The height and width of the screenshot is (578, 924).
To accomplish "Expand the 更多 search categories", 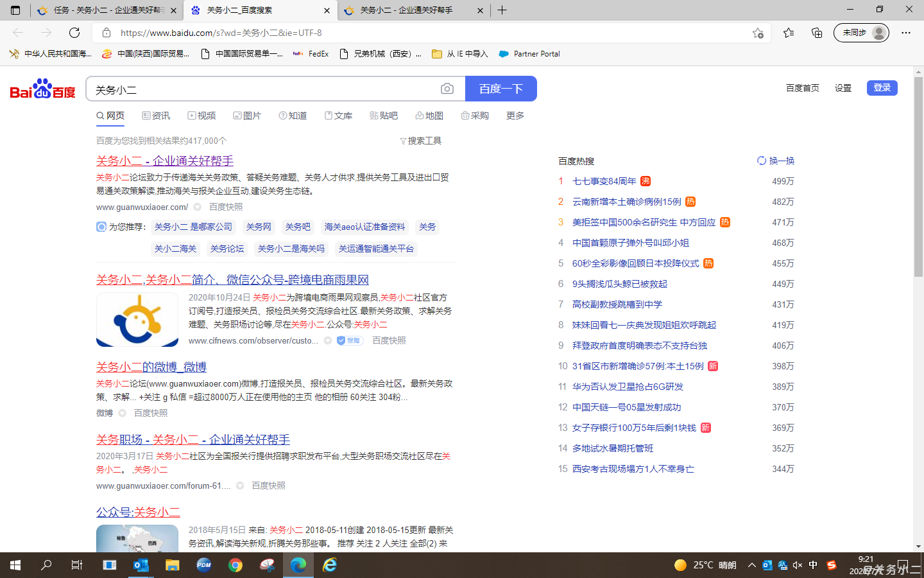I will pyautogui.click(x=515, y=116).
